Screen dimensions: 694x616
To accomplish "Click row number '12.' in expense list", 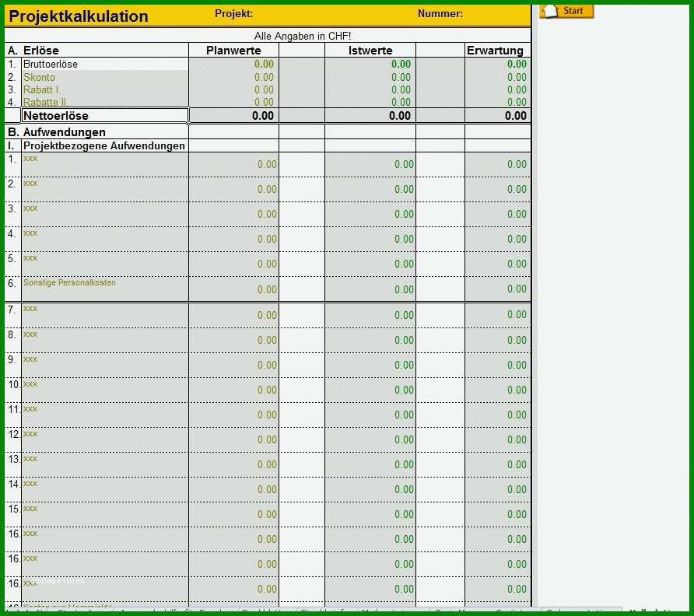I will click(14, 434).
